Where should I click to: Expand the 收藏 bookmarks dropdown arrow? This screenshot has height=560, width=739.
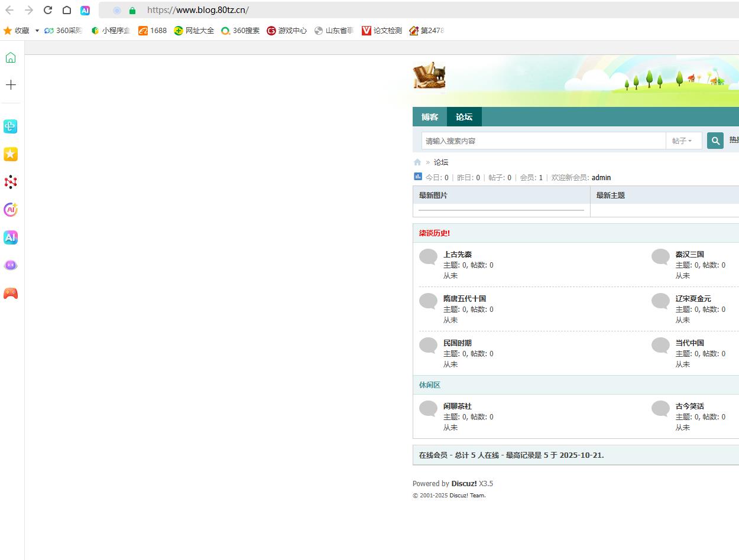click(x=37, y=31)
